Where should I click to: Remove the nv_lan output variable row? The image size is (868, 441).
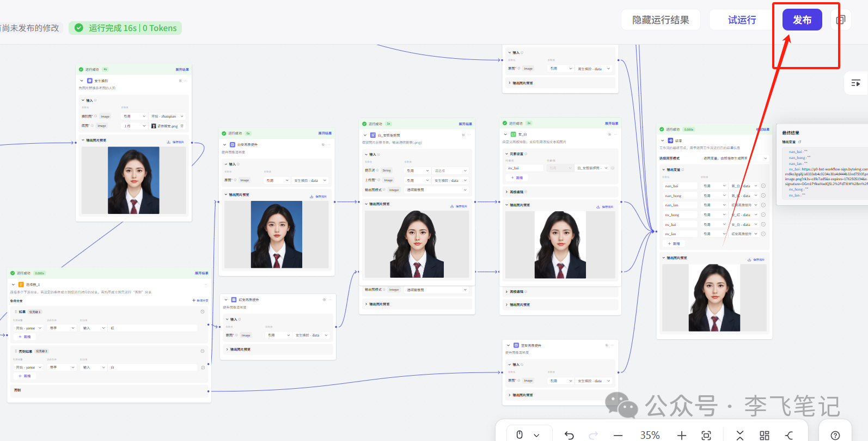point(763,234)
